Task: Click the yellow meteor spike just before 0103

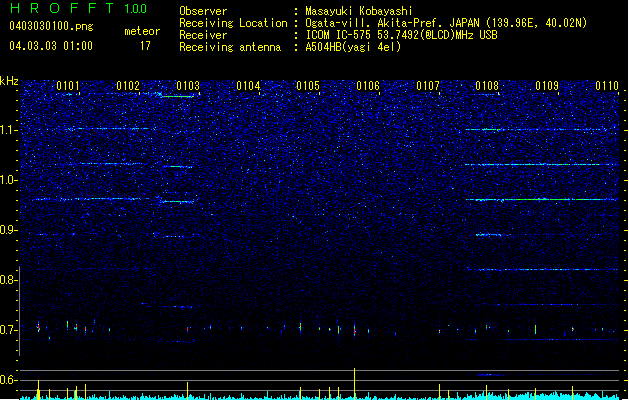Action: (187, 390)
